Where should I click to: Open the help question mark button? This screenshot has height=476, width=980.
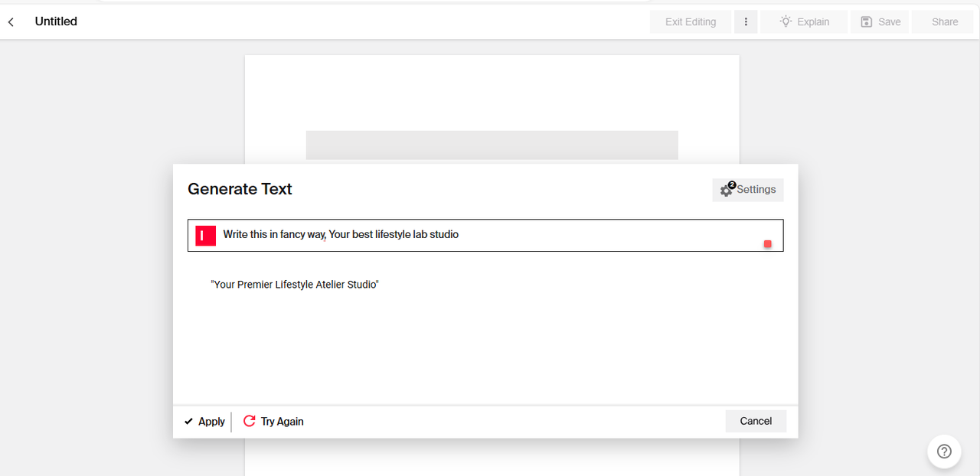click(x=944, y=452)
